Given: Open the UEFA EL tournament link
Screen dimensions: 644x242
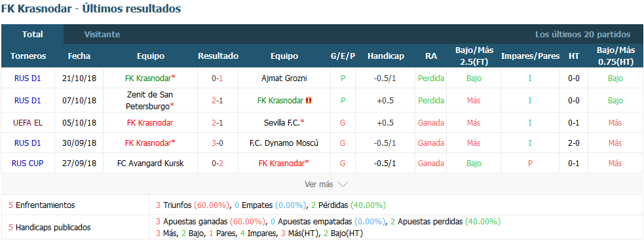Looking at the screenshot, I should 28,123.
